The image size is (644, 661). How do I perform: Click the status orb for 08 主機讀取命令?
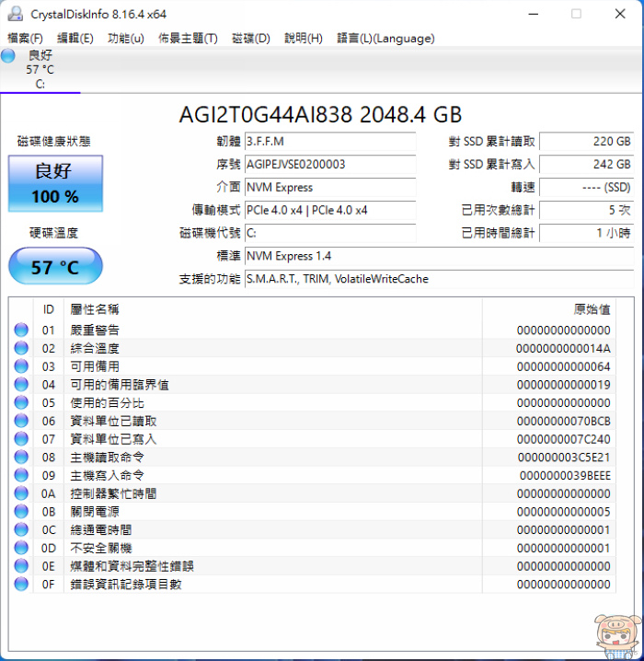(21, 458)
